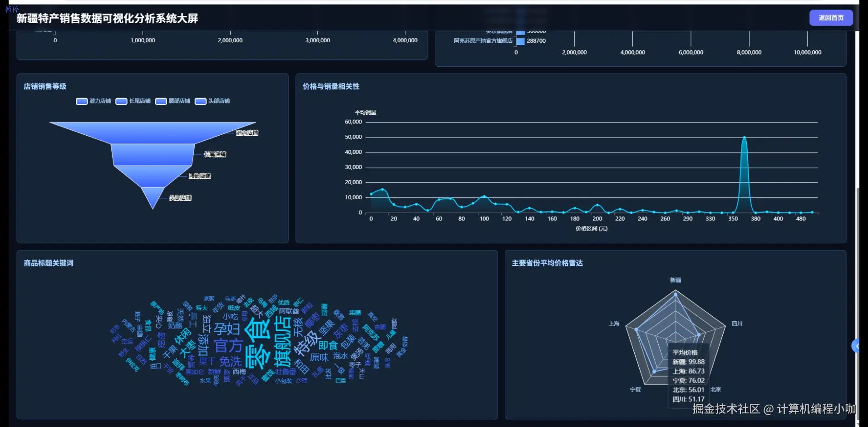The image size is (868, 427).
Task: Click the word 吐鲁番 in the word cloud
Action: coord(286,372)
